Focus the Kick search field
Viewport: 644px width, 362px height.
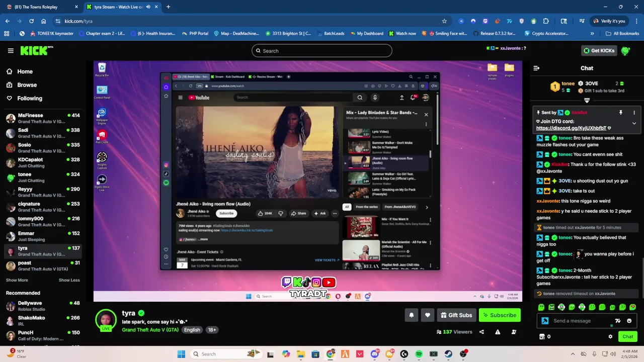(x=322, y=51)
